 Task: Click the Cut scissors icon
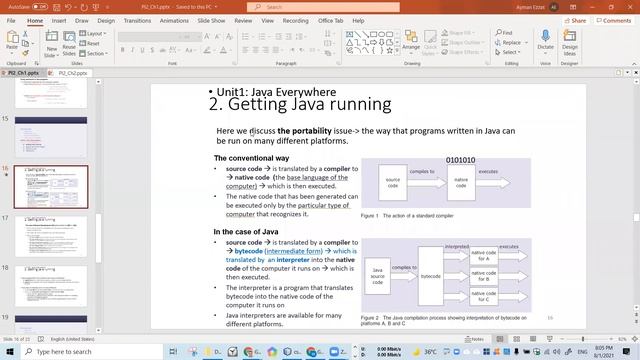click(x=25, y=34)
